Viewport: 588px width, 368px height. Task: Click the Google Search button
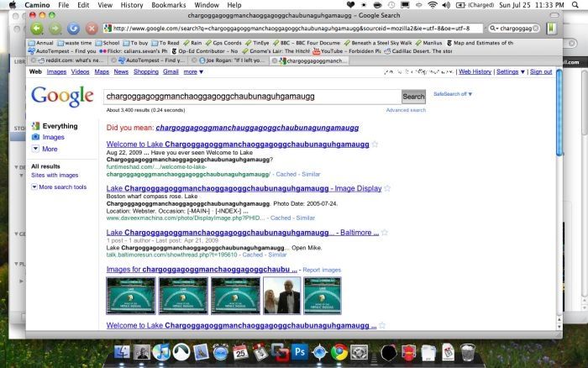point(414,97)
